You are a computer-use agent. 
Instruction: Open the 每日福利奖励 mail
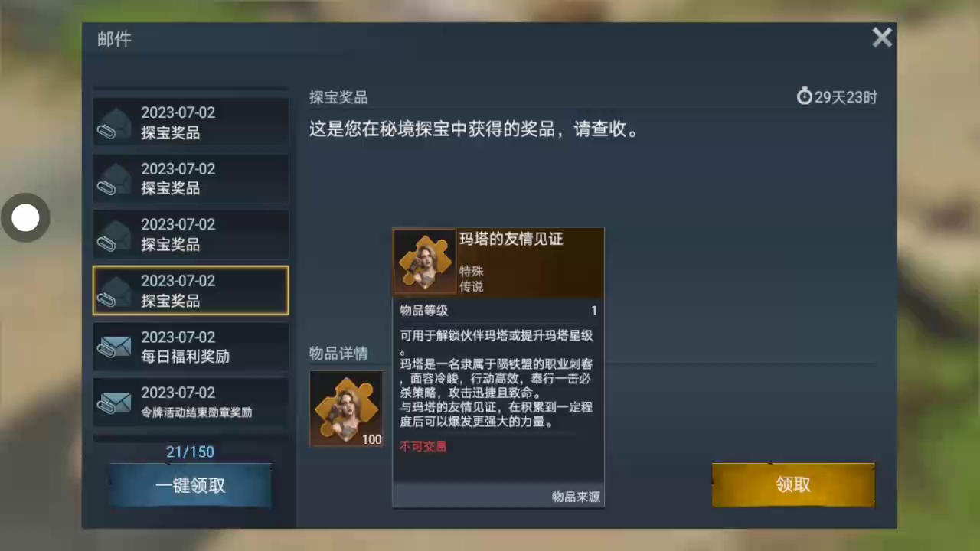(x=191, y=347)
